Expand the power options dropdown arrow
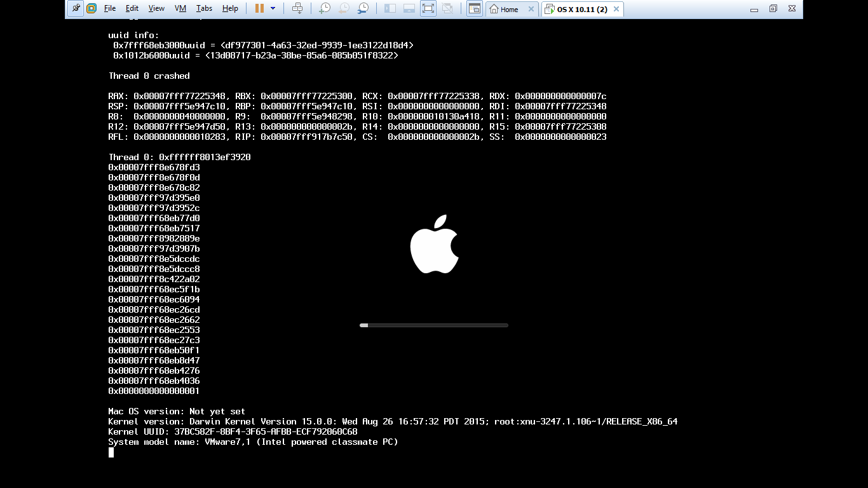This screenshot has width=868, height=488. [x=273, y=8]
